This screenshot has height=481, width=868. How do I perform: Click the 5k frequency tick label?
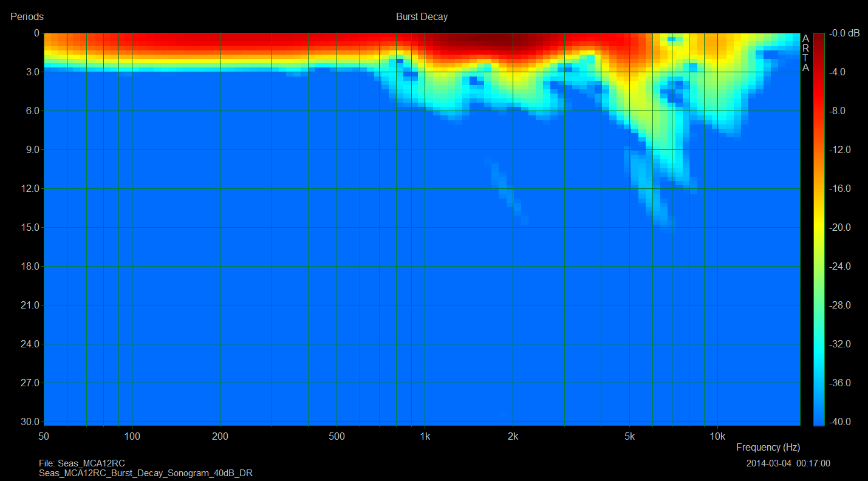(x=629, y=436)
